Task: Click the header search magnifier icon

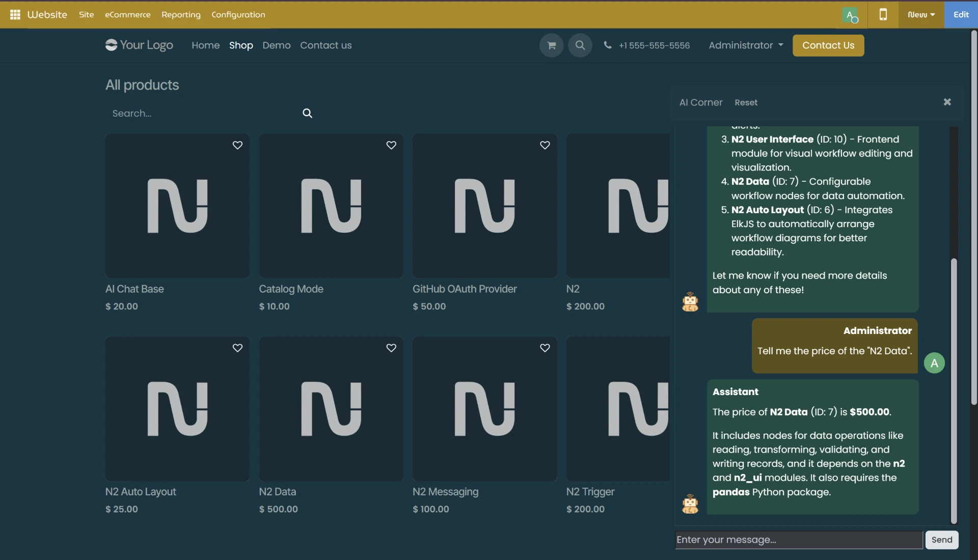Action: pyautogui.click(x=580, y=45)
